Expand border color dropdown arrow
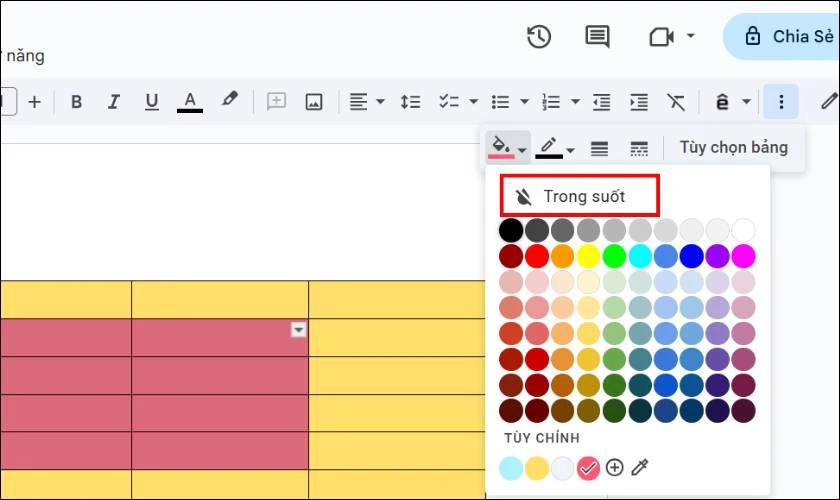The width and height of the screenshot is (840, 500). (x=571, y=151)
